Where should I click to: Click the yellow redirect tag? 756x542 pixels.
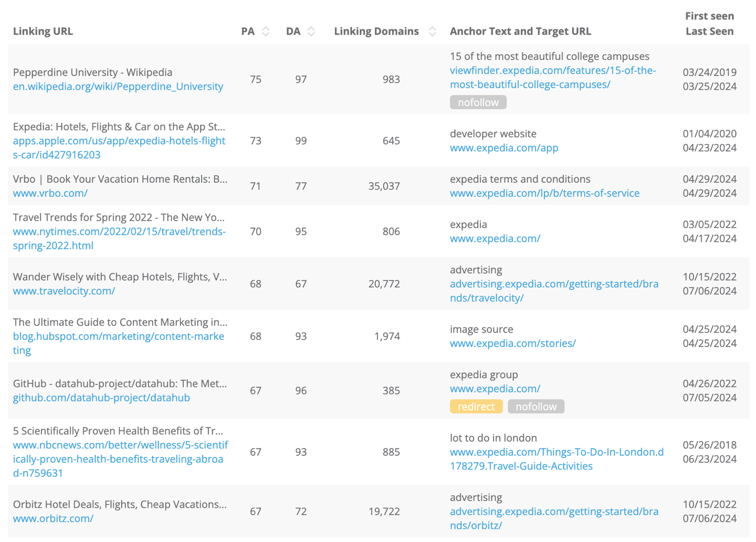tap(476, 407)
